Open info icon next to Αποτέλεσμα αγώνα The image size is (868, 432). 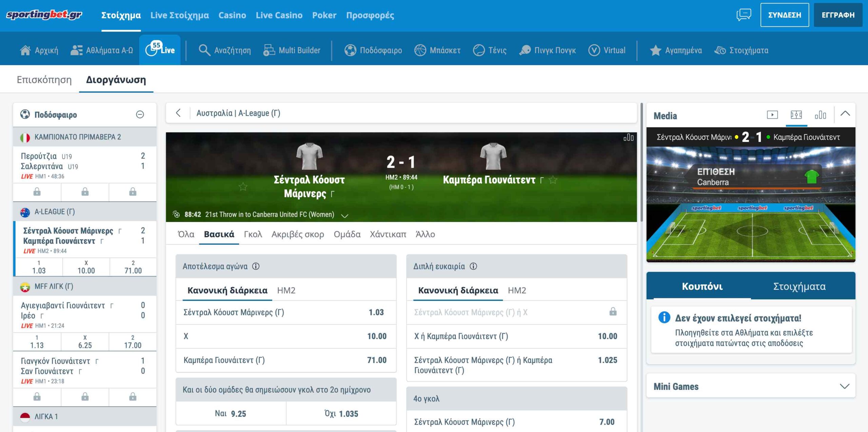[256, 266]
